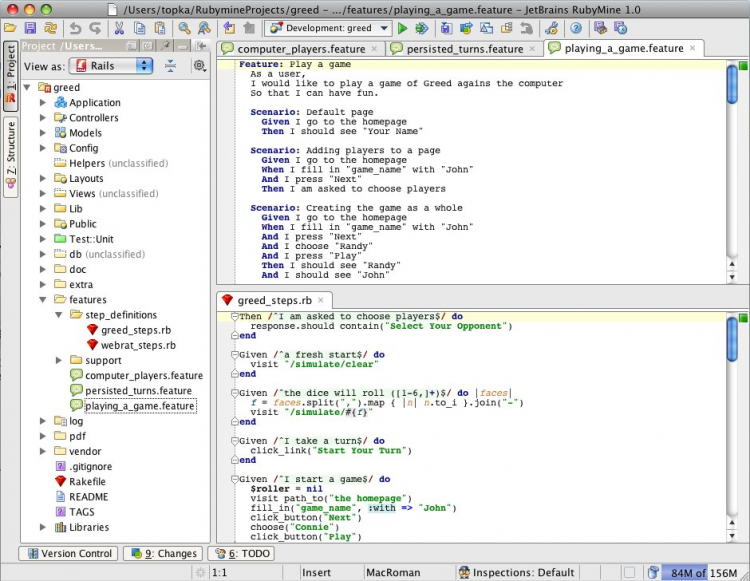Collapse the step_definitions folder
The width and height of the screenshot is (750, 581).
(58, 315)
